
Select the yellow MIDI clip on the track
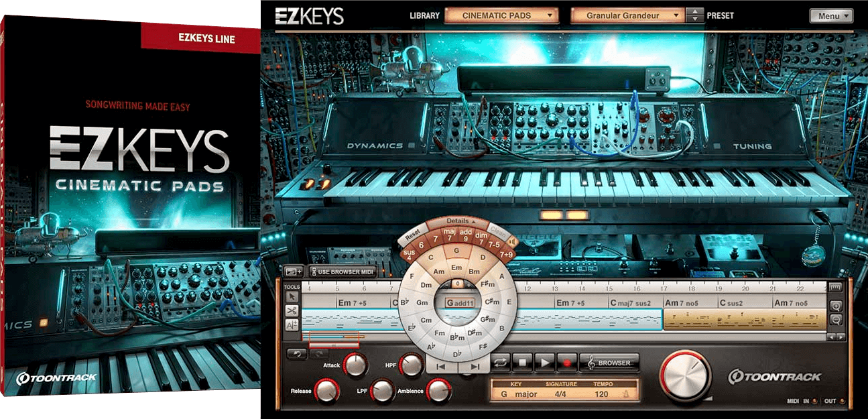(744, 320)
